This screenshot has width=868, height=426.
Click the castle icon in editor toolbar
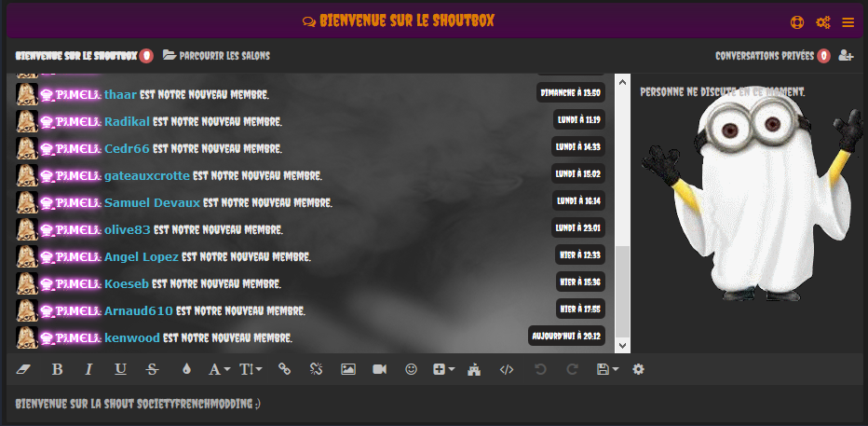(474, 369)
